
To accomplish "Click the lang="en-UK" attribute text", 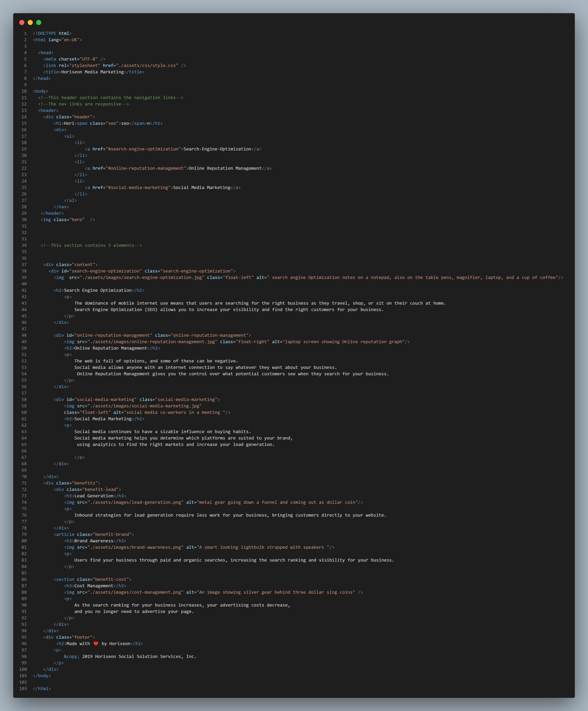I will pos(64,40).
